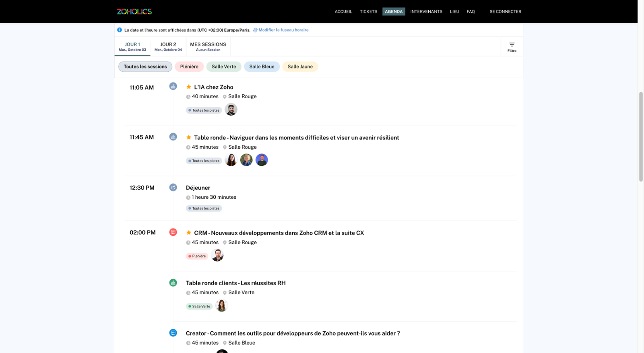
Task: Click the star on L'IA chez Zoho
Action: pos(188,87)
